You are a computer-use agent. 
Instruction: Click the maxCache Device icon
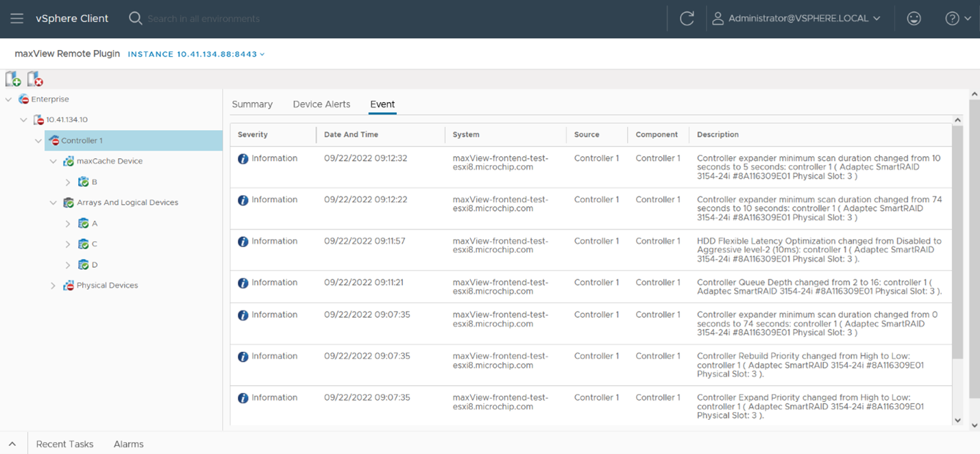tap(69, 162)
